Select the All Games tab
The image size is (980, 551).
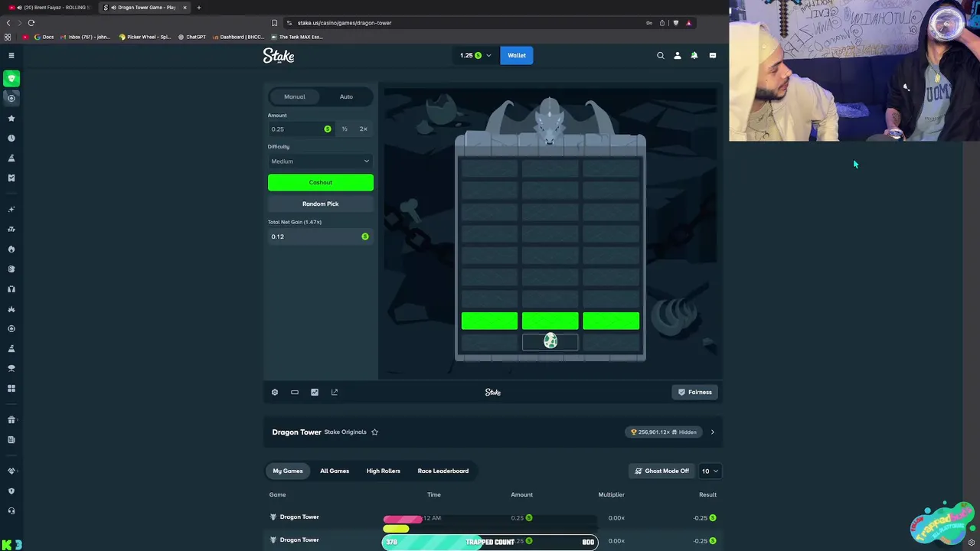pos(335,471)
